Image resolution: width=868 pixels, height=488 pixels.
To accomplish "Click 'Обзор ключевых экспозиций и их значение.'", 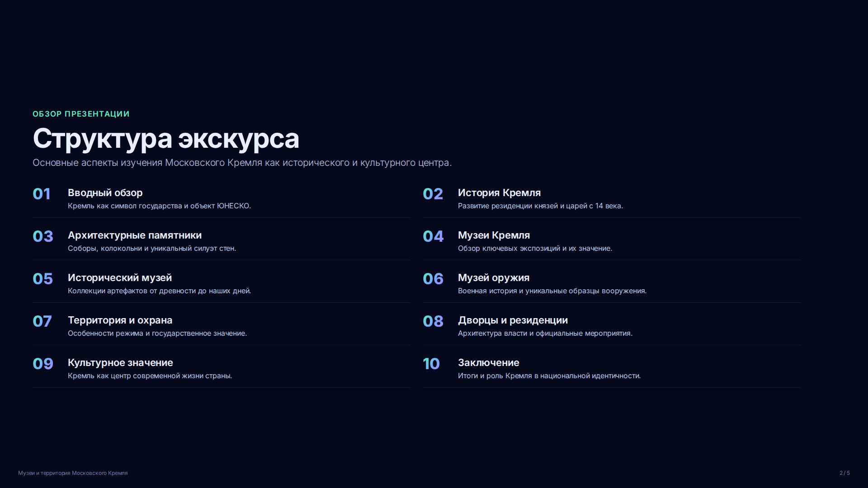I will click(x=535, y=249).
